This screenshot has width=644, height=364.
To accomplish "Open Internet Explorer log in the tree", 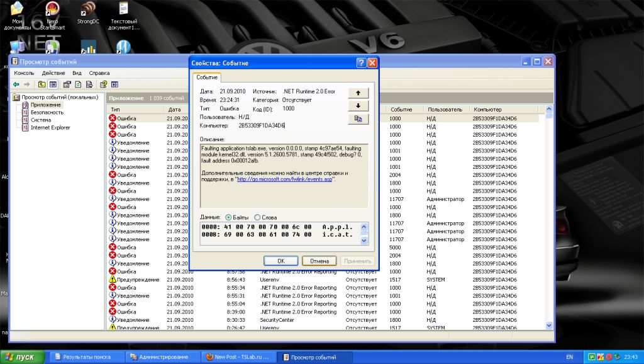I will pos(50,127).
